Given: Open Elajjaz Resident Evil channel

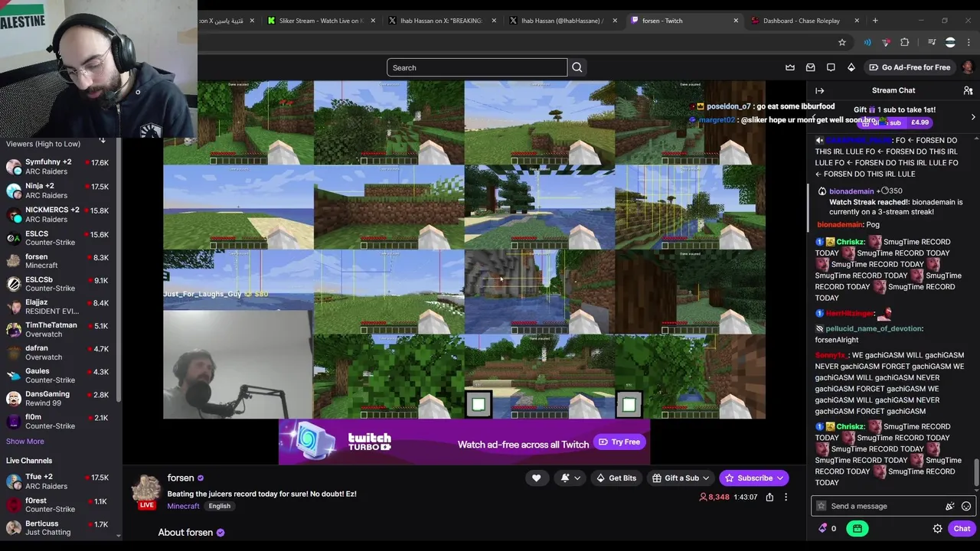Looking at the screenshot, I should (x=58, y=307).
